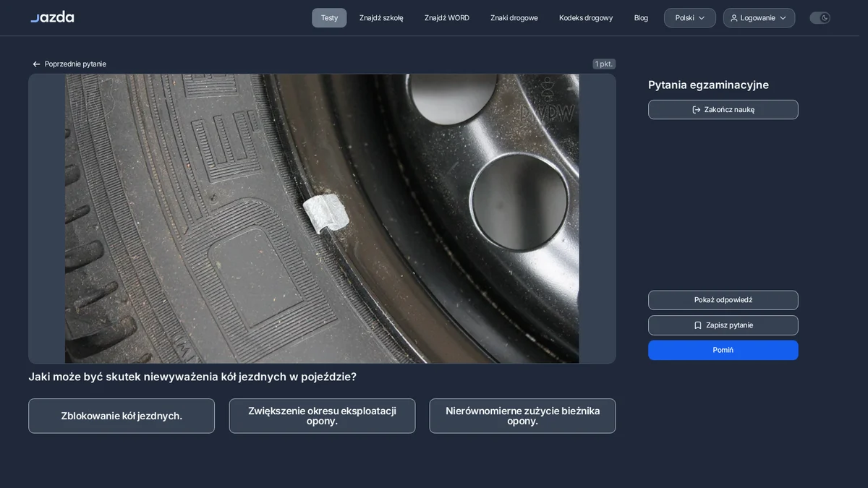Open the Testy tab
Image resolution: width=868 pixels, height=488 pixels.
click(329, 18)
